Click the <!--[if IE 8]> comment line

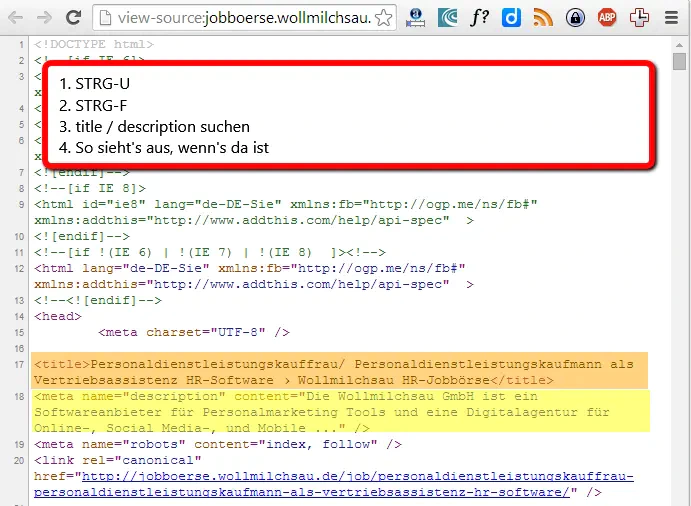click(90, 188)
